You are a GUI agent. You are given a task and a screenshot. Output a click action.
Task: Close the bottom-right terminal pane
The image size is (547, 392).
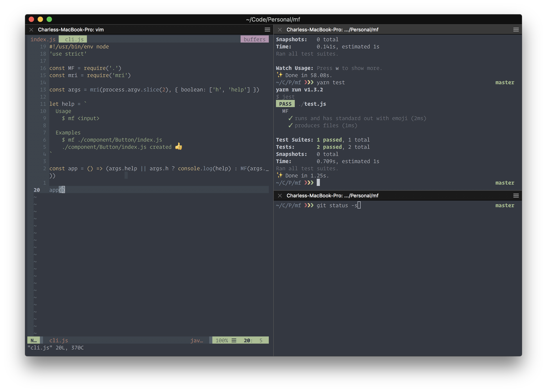[280, 196]
